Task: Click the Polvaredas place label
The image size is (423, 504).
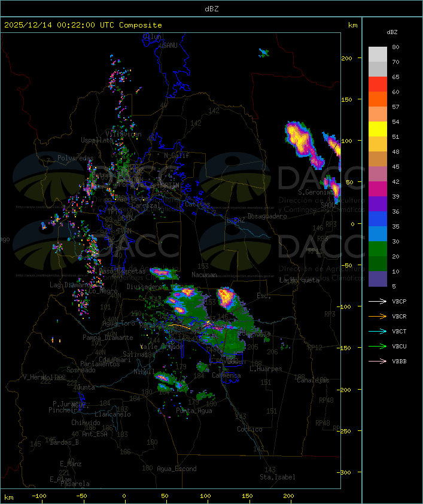Action: point(75,158)
